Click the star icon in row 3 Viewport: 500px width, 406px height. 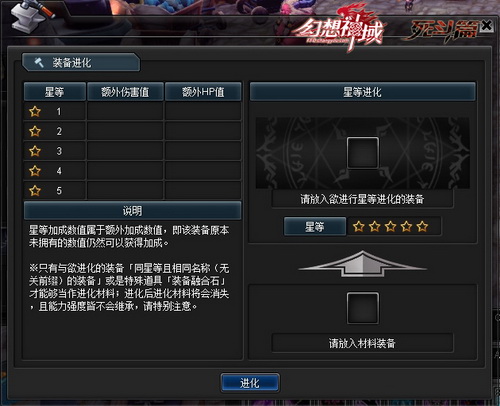coord(35,151)
